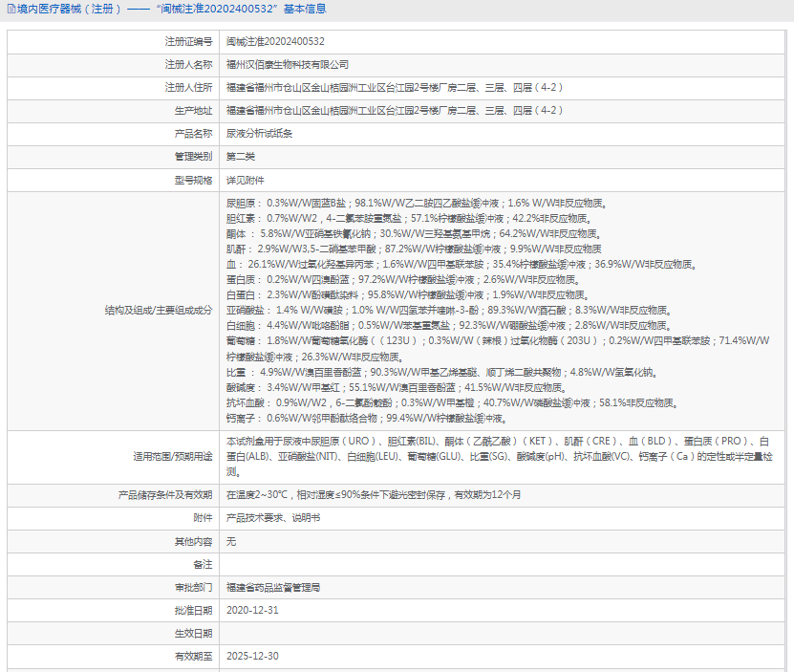Click the label 生产地址
The width and height of the screenshot is (794, 672).
(193, 111)
